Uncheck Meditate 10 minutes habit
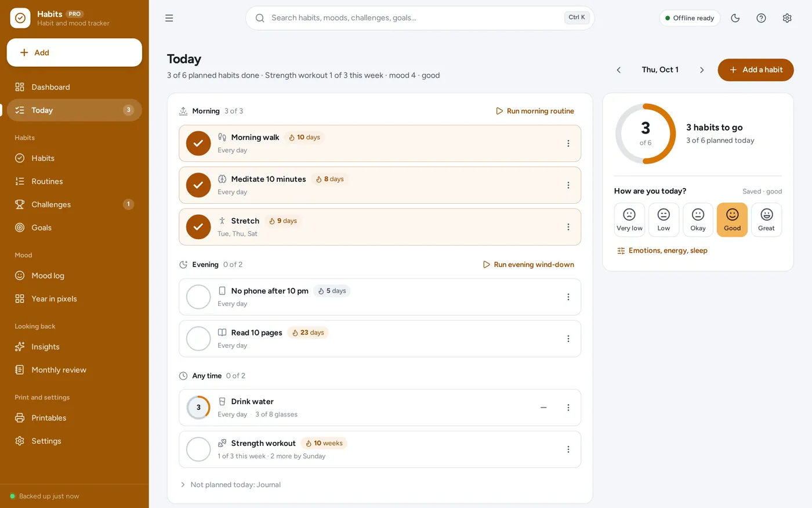Screen dimensions: 812x508 (x=198, y=185)
